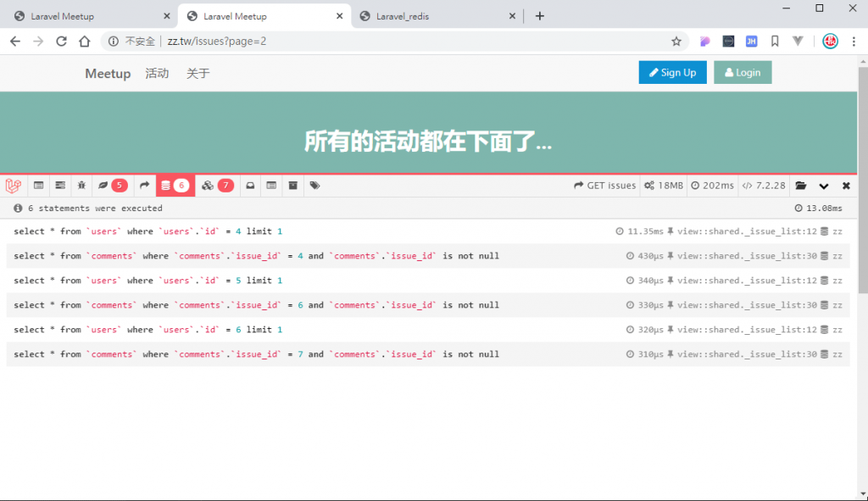Open a new browser tab with plus

pos(540,16)
